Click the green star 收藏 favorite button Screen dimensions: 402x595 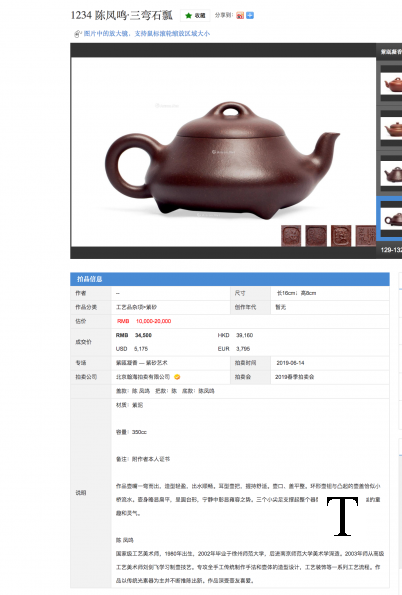[195, 16]
